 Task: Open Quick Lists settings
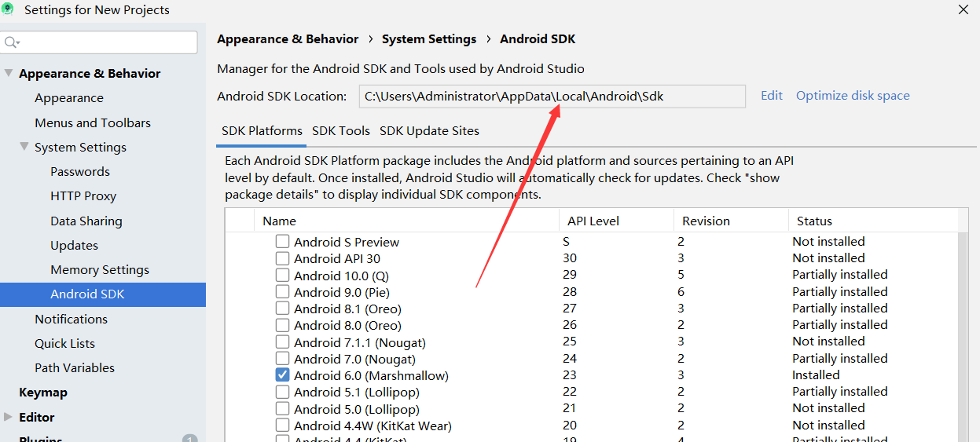tap(64, 343)
